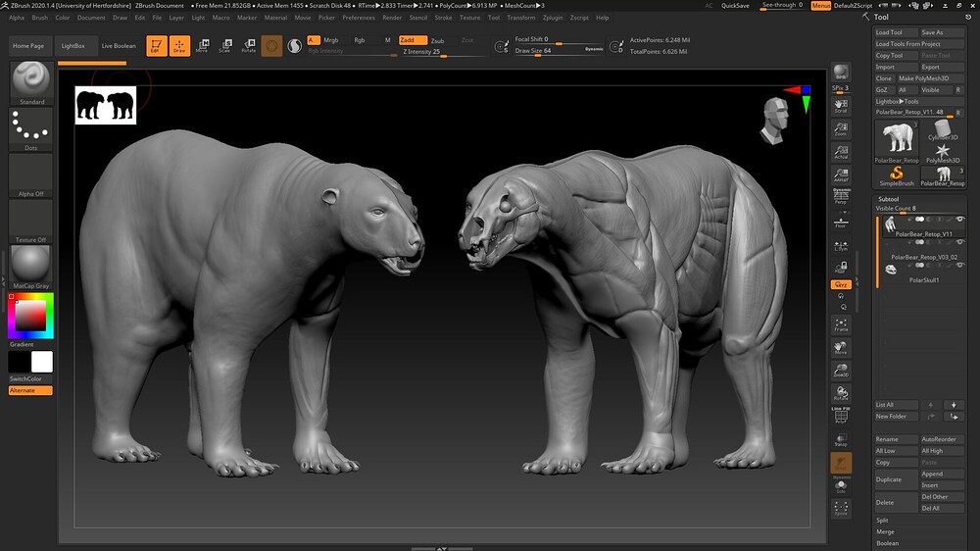Click the BPR render icon
Screen dimensions: 980x551
coord(841,73)
